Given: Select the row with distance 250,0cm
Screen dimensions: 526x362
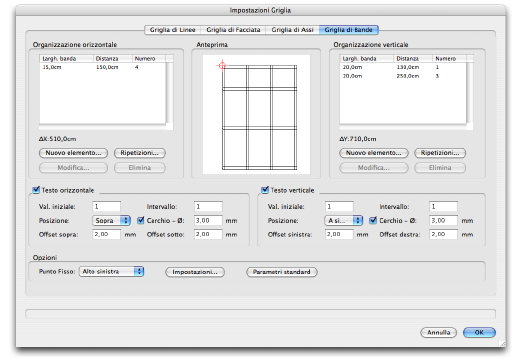Looking at the screenshot, I should pyautogui.click(x=403, y=76).
